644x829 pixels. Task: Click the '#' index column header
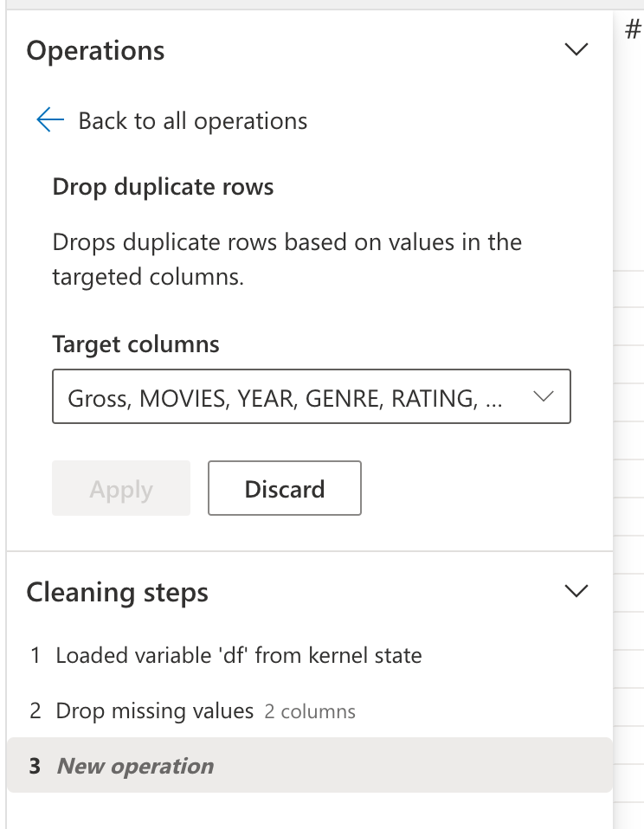tap(633, 29)
